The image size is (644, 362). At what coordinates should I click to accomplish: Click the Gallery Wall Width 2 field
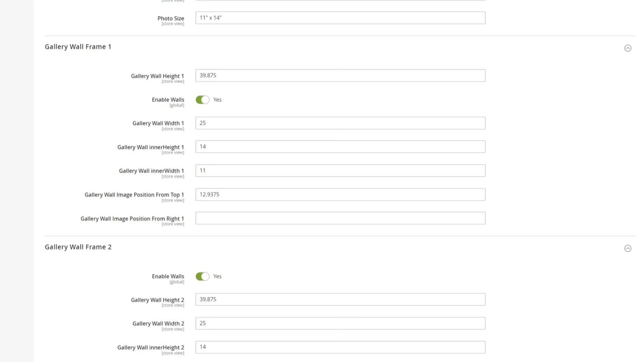coord(340,323)
